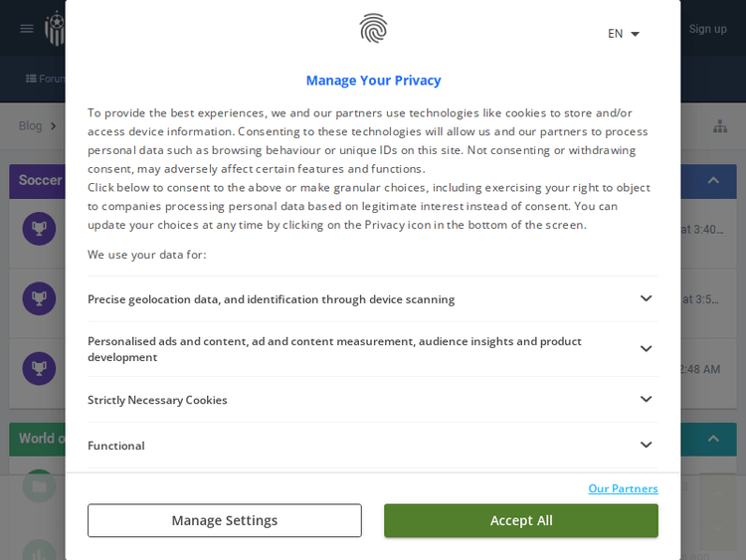Click the Accept All button
746x560 pixels.
[521, 520]
